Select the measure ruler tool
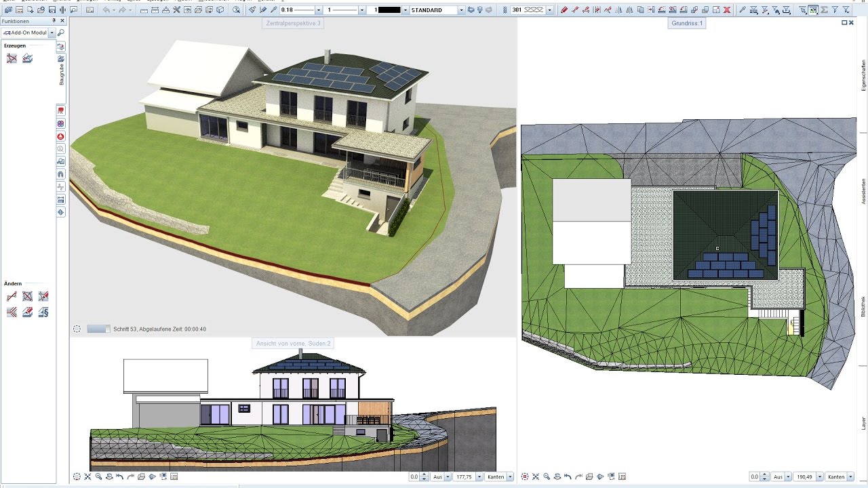 tap(144, 10)
